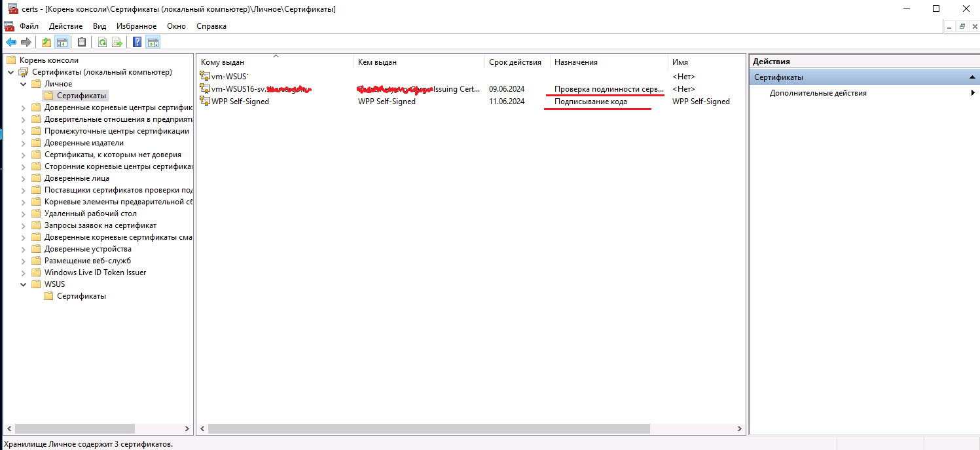The width and height of the screenshot is (980, 450).
Task: Click the Up one level folder icon
Action: (46, 41)
